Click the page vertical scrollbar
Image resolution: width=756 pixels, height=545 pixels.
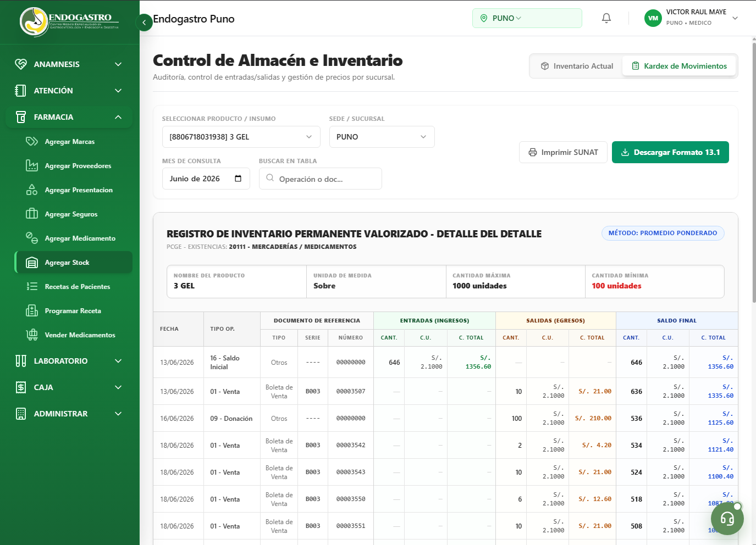click(x=753, y=173)
